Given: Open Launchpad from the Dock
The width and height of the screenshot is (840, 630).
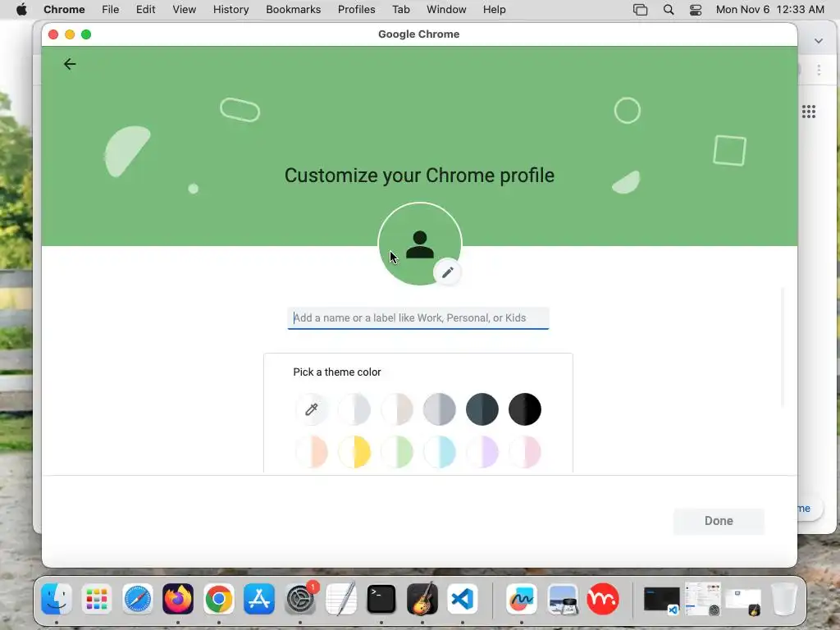Looking at the screenshot, I should click(97, 598).
